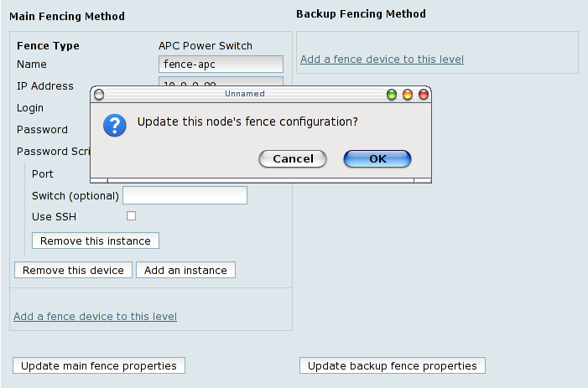Click the Switch (optional) text field
This screenshot has width=588, height=388.
(x=185, y=195)
